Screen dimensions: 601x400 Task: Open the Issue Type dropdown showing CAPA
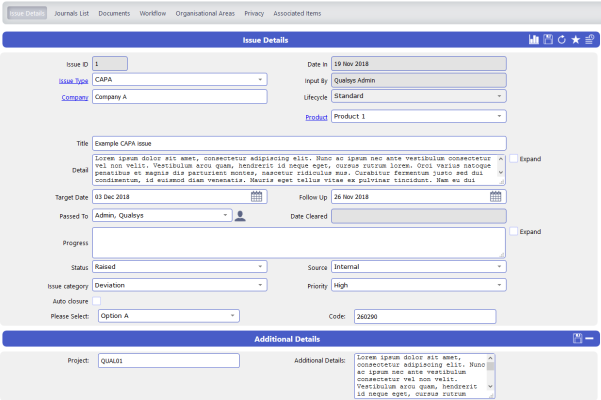point(180,80)
